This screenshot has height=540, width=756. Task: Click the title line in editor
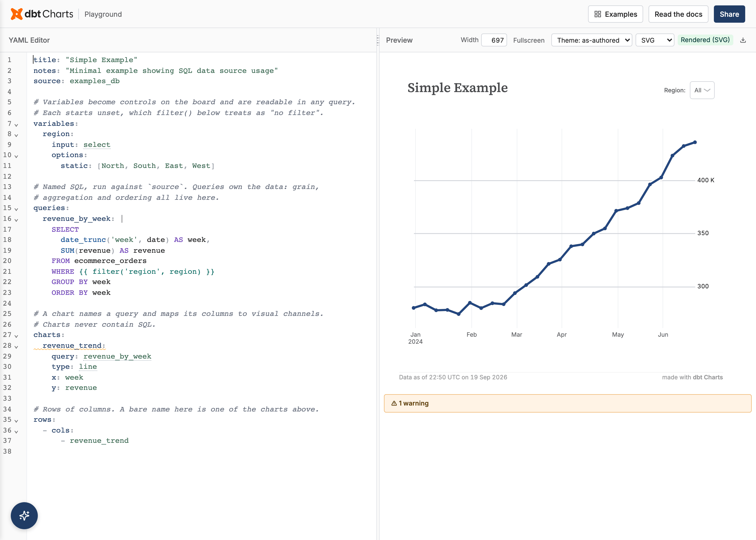85,60
